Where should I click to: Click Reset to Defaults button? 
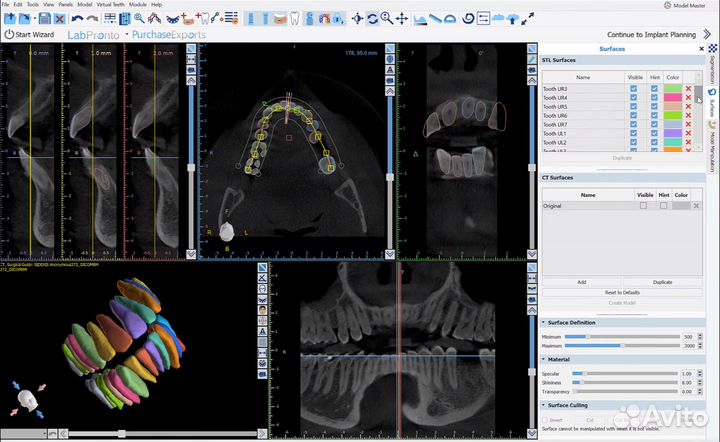[x=622, y=291]
